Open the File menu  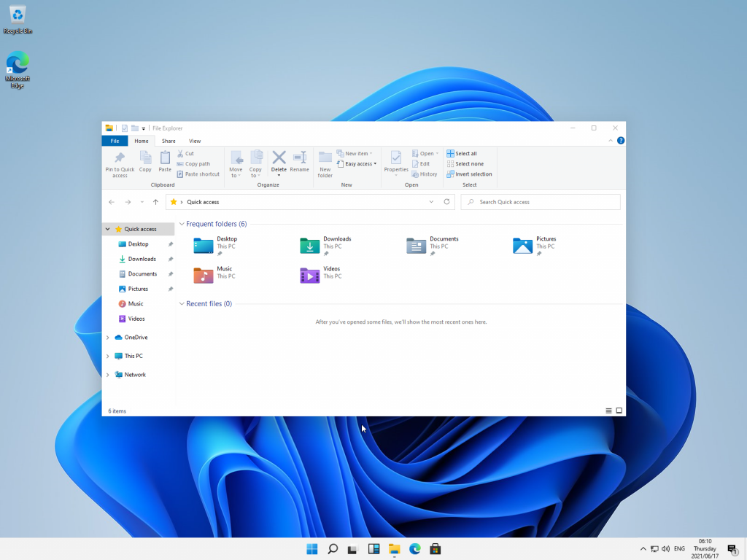[x=115, y=141]
